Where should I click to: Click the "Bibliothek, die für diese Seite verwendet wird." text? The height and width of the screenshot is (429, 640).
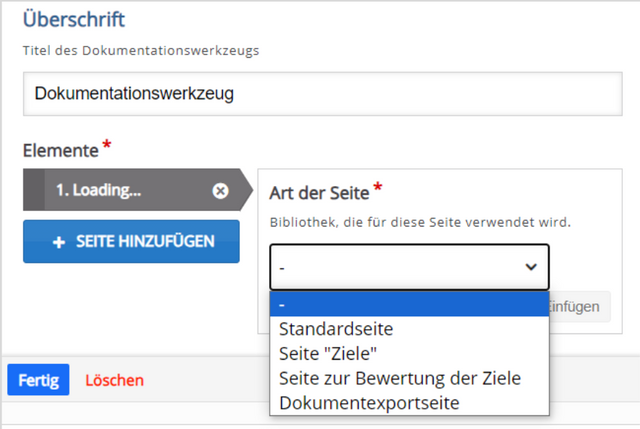[x=420, y=222]
